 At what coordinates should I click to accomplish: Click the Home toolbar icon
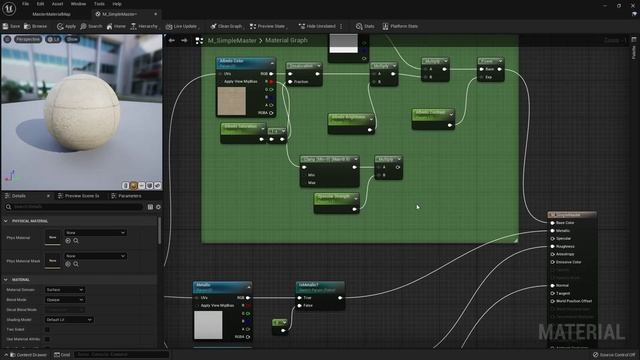tap(116, 26)
